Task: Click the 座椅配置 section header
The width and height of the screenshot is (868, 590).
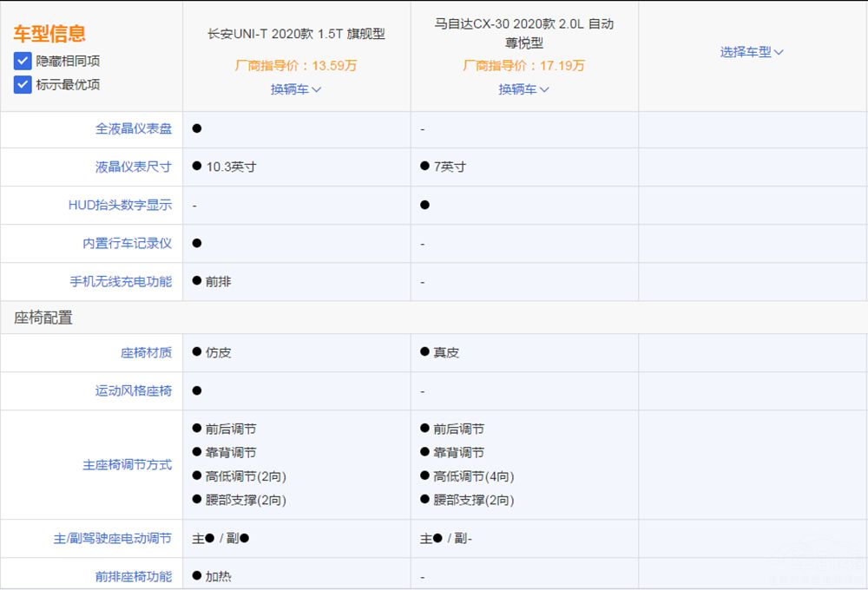Action: [43, 318]
